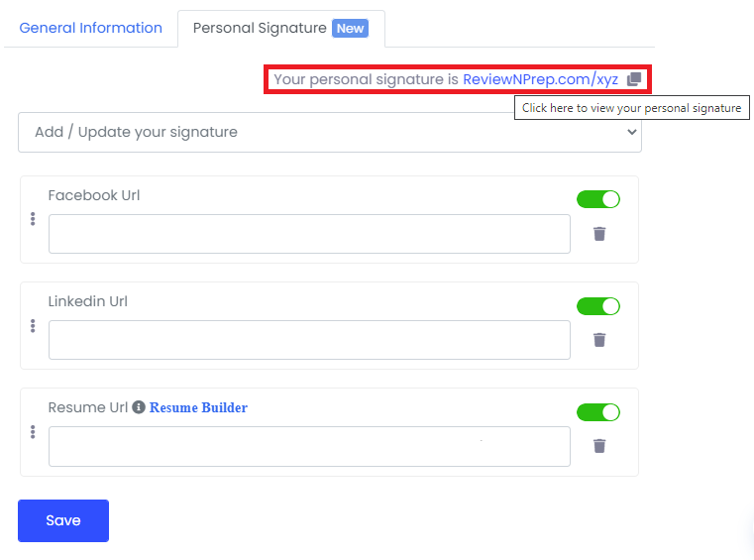Viewport: 754px width, 560px height.
Task: Open the Resume Builder link
Action: point(198,407)
